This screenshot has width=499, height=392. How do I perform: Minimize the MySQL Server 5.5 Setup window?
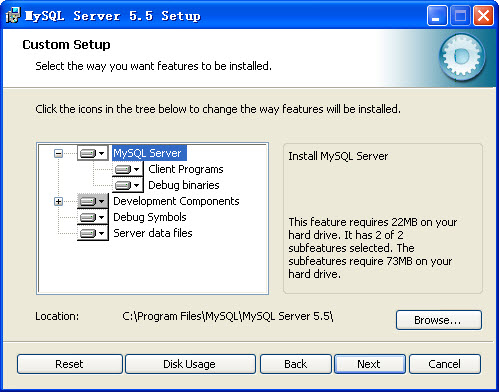[x=437, y=16]
